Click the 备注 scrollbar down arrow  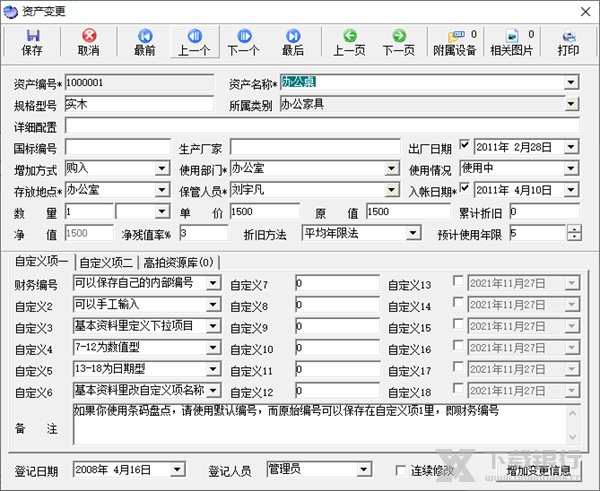572,437
